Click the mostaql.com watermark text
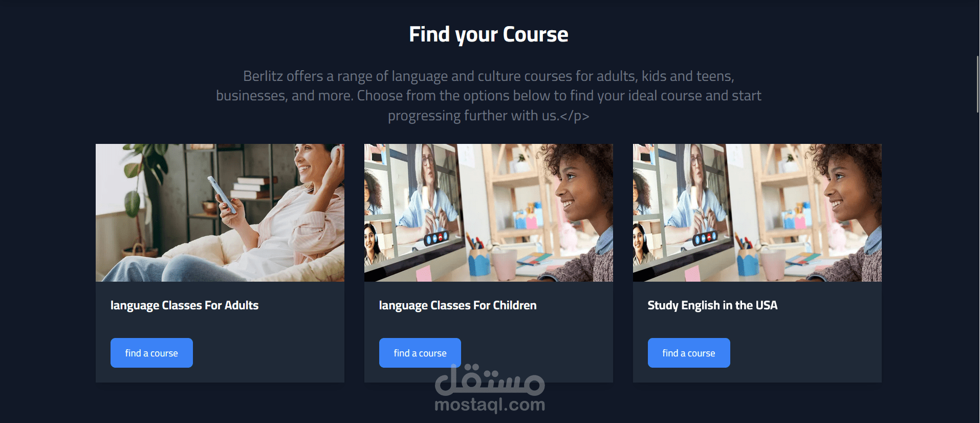 (x=490, y=405)
